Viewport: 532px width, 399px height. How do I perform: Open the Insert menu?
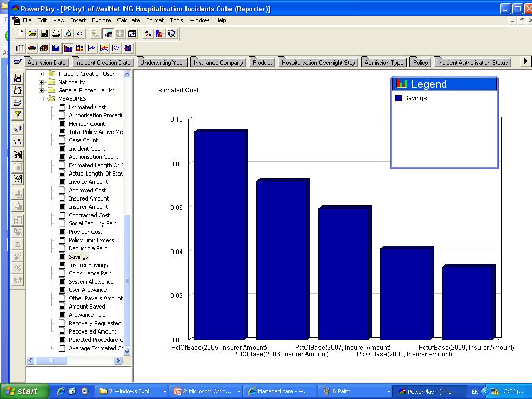click(78, 20)
